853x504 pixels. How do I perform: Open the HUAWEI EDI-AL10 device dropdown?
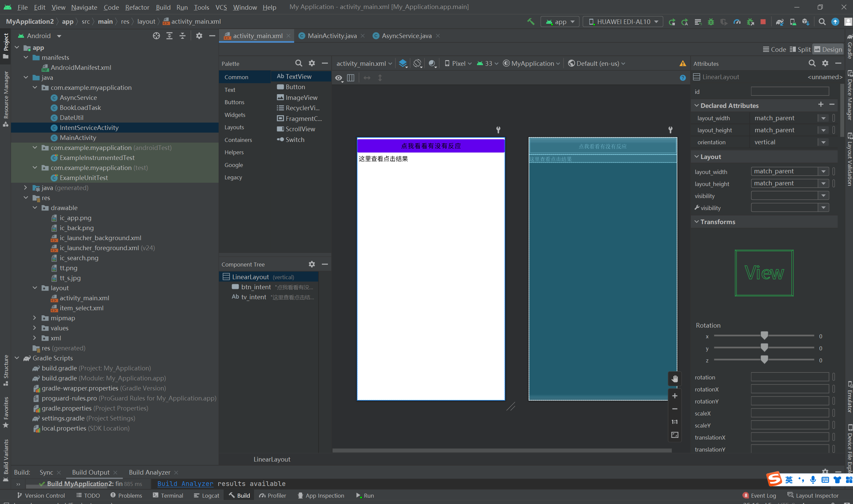pyautogui.click(x=623, y=22)
